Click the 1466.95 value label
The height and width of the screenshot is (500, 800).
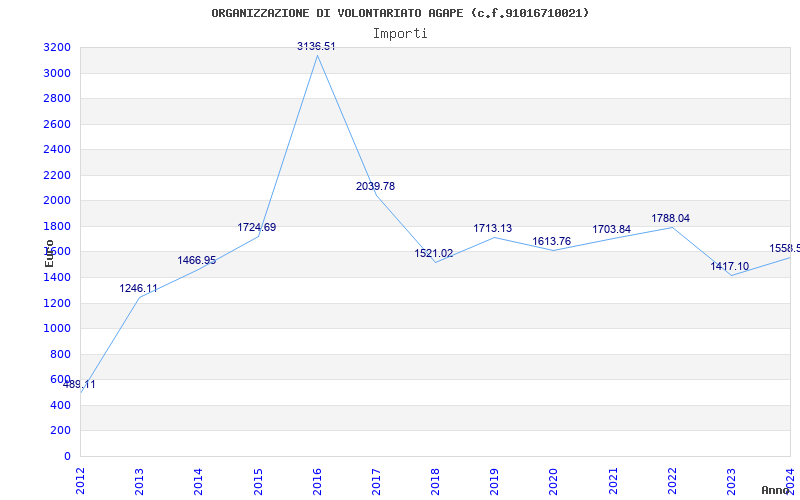pyautogui.click(x=197, y=260)
